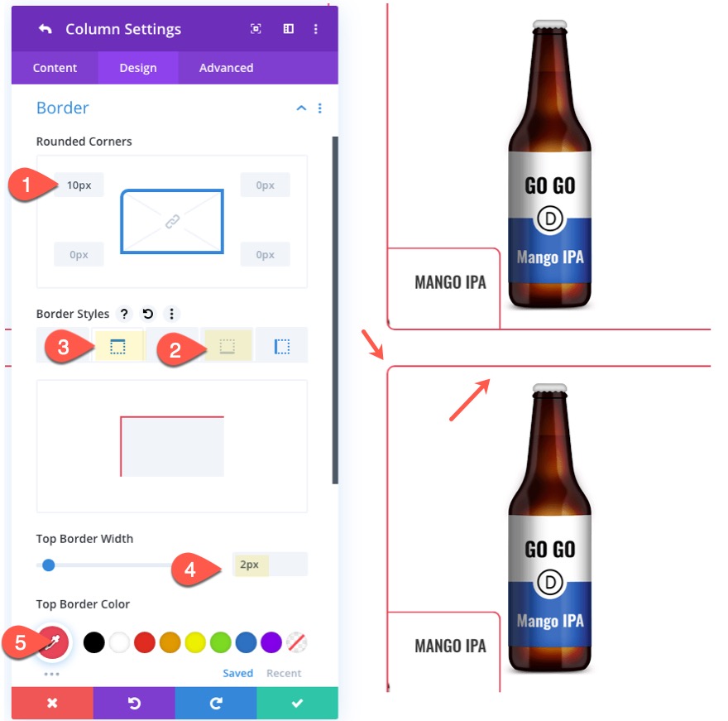The image size is (728, 721).
Task: Select the top border style tab
Action: pos(117,346)
